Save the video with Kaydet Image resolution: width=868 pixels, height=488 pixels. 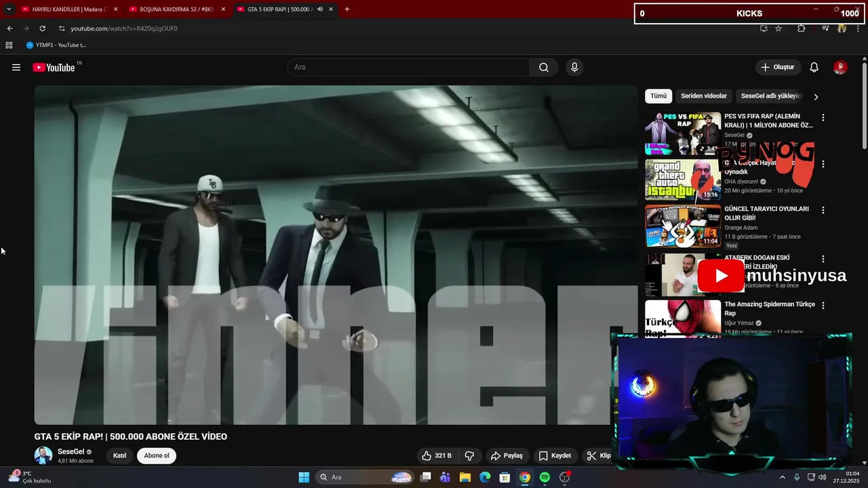[555, 455]
